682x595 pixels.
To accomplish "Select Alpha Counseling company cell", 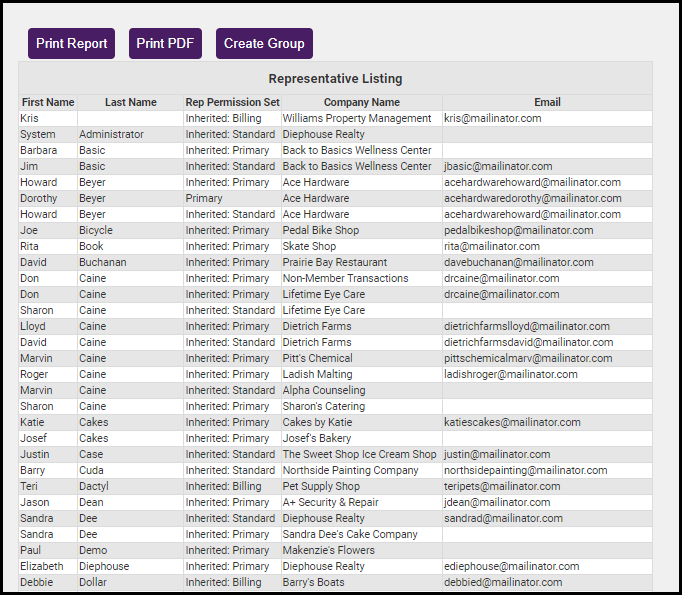I will 362,390.
